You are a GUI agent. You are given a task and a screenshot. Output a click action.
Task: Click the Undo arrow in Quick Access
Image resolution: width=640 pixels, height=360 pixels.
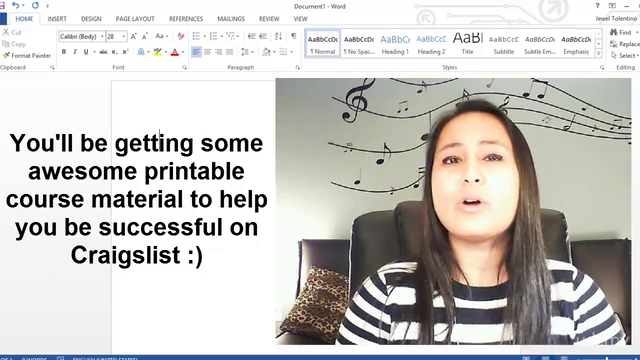point(16,5)
